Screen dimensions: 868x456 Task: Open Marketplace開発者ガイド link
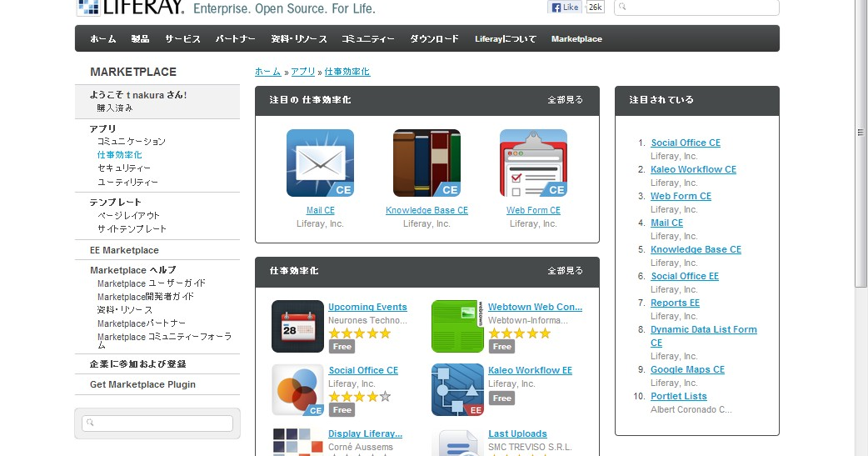click(x=146, y=297)
